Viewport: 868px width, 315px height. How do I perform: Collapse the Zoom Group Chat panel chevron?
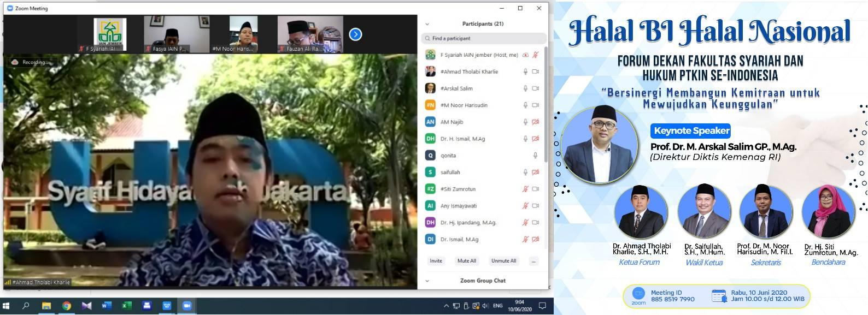427,281
